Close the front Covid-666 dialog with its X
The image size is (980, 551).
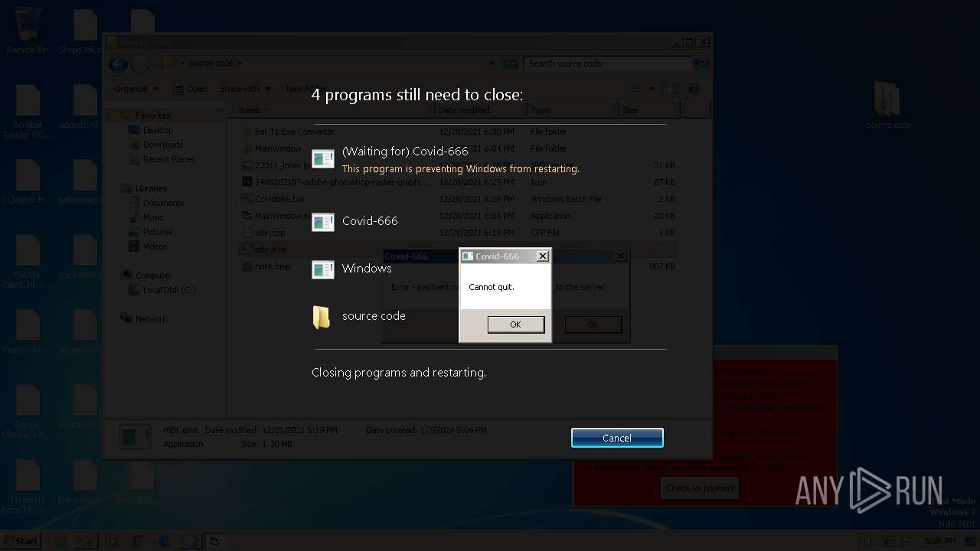[x=542, y=256]
